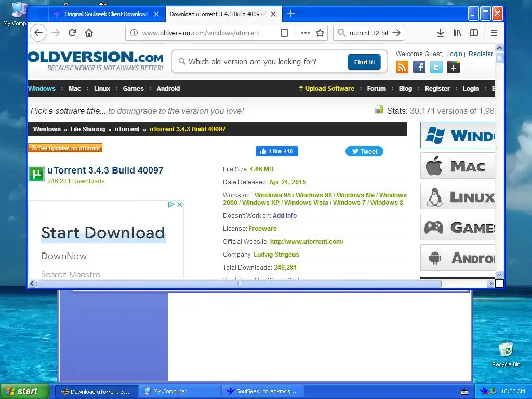
Task: Click the horizontal scrollbar right arrow
Action: click(490, 283)
